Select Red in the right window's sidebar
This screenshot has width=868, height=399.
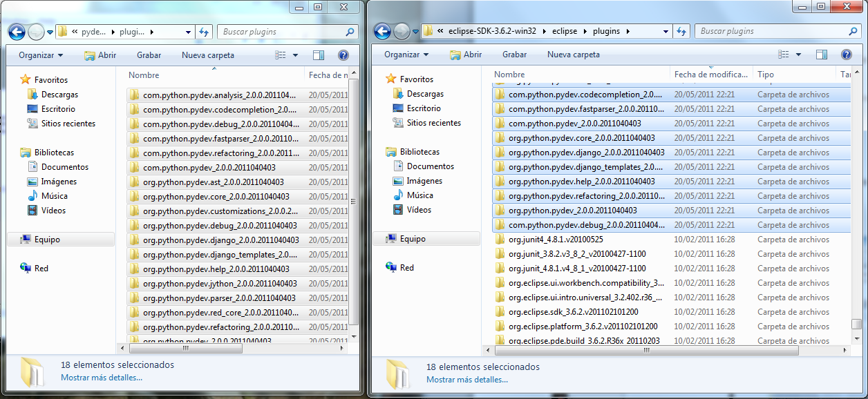point(407,268)
